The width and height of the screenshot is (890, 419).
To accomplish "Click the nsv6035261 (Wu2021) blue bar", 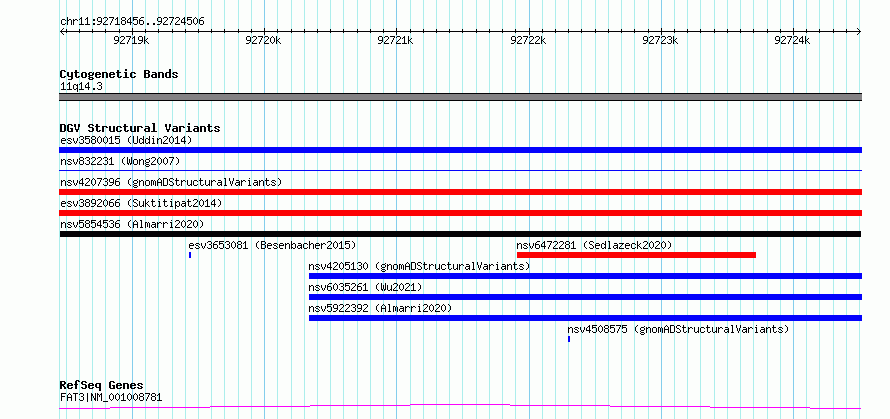I will (585, 297).
